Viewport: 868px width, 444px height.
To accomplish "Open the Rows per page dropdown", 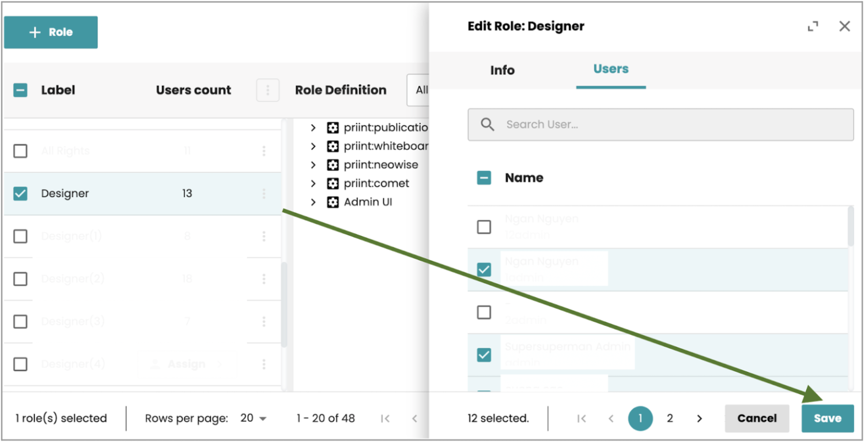I will 254,419.
